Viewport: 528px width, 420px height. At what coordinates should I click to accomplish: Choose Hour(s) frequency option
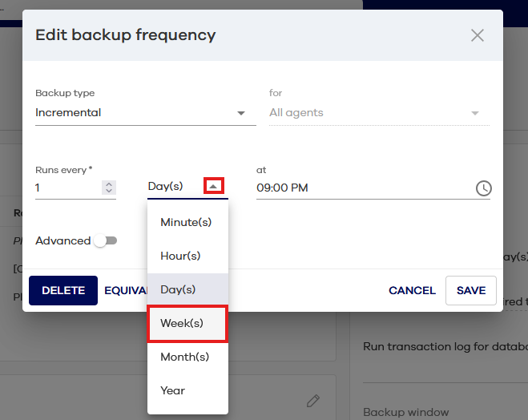click(180, 256)
